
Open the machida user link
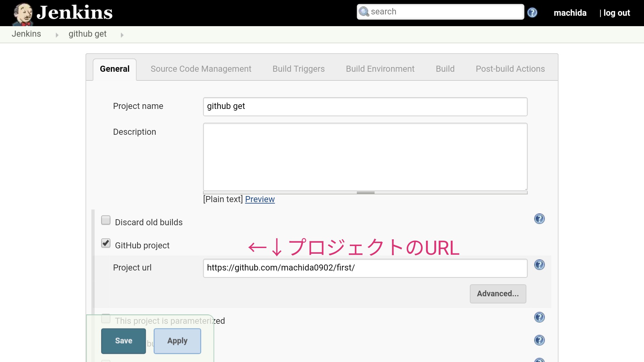pos(570,13)
